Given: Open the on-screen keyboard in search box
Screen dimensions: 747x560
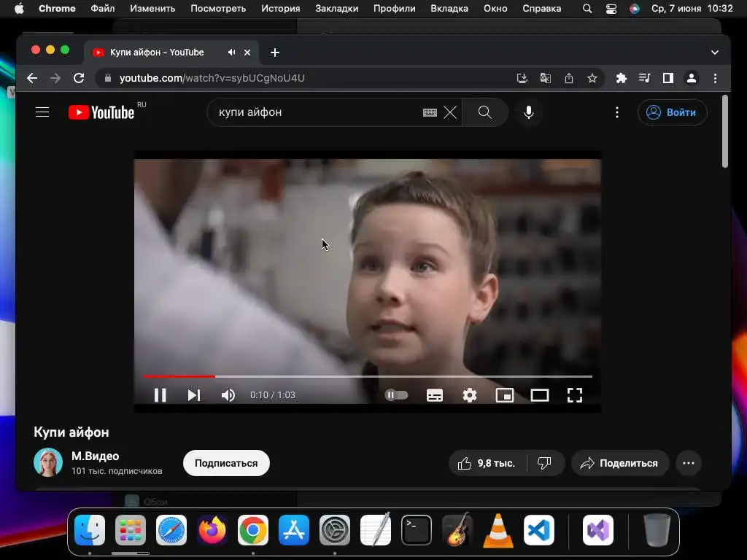Looking at the screenshot, I should pyautogui.click(x=430, y=112).
